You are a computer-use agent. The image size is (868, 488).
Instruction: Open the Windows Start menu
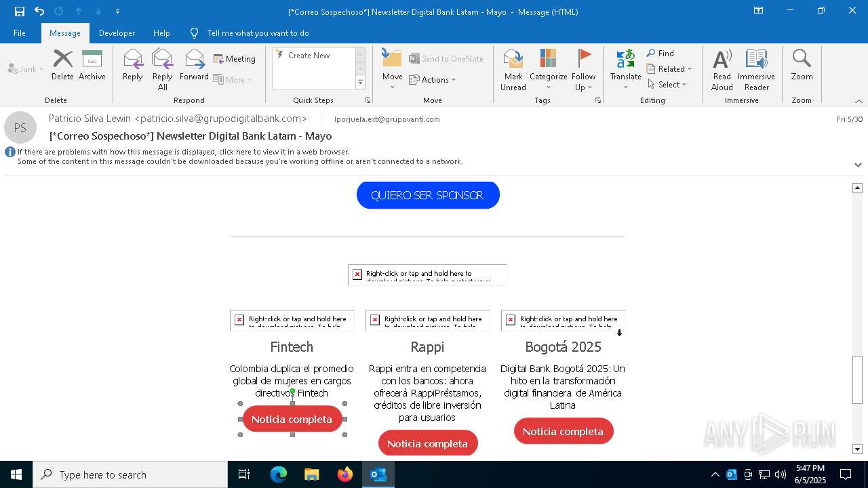[16, 474]
